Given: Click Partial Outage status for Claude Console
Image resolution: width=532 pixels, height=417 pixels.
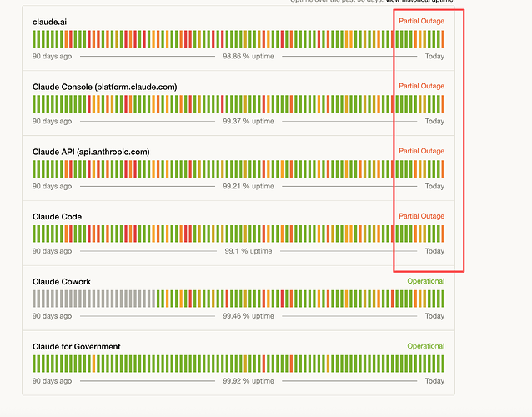Looking at the screenshot, I should [x=421, y=86].
